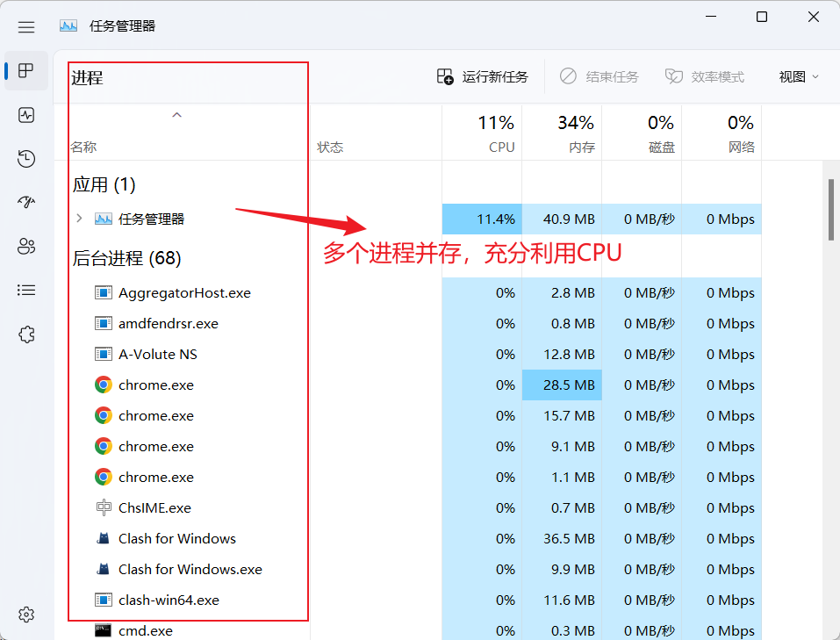Click the 12.8 MB memory cell
The image size is (840, 640).
tap(562, 354)
